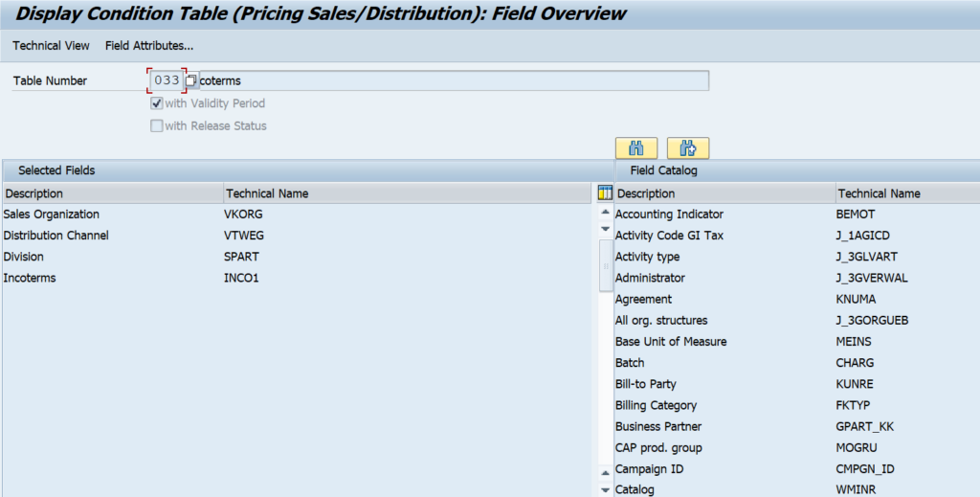Image resolution: width=980 pixels, height=497 pixels.
Task: Open the Field Attributes... menu item
Action: pyautogui.click(x=148, y=46)
